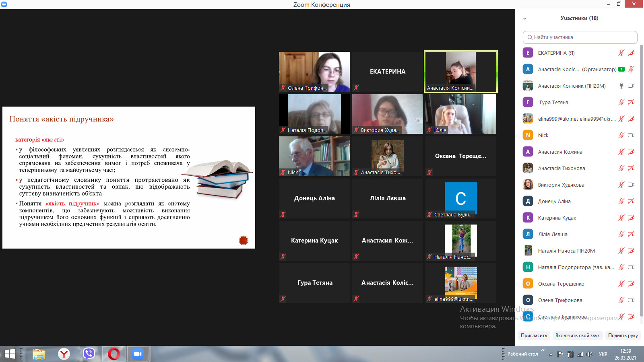Expand hidden tray icons with the up arrow
This screenshot has height=362, width=644.
551,354
